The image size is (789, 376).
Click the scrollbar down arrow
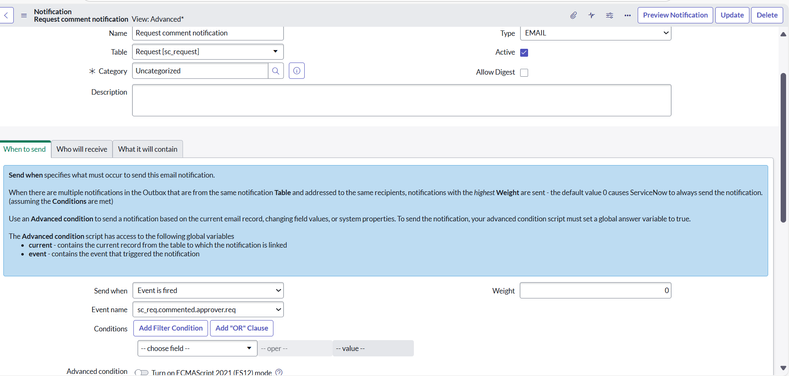(784, 369)
